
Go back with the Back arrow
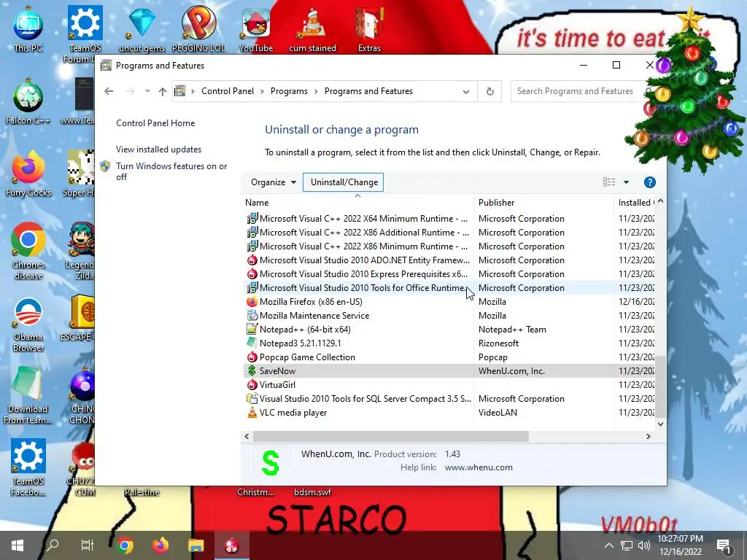(109, 91)
